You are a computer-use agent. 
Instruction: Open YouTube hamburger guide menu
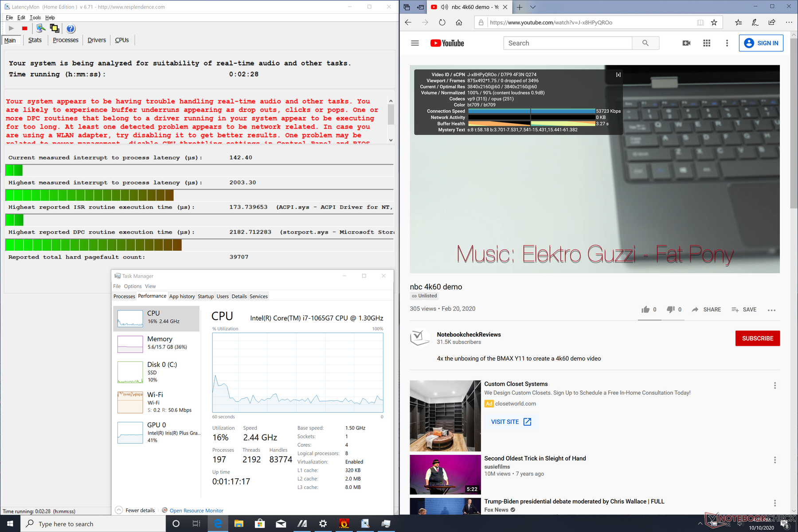pos(415,43)
